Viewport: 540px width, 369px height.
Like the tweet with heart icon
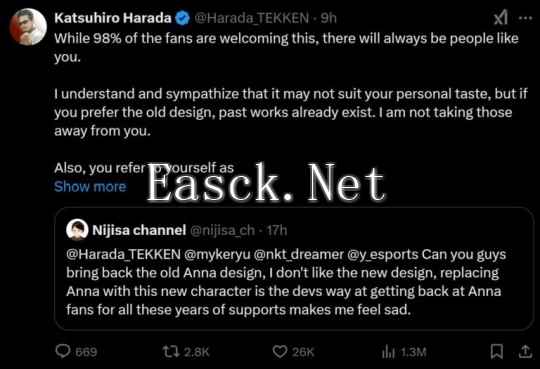(x=280, y=351)
